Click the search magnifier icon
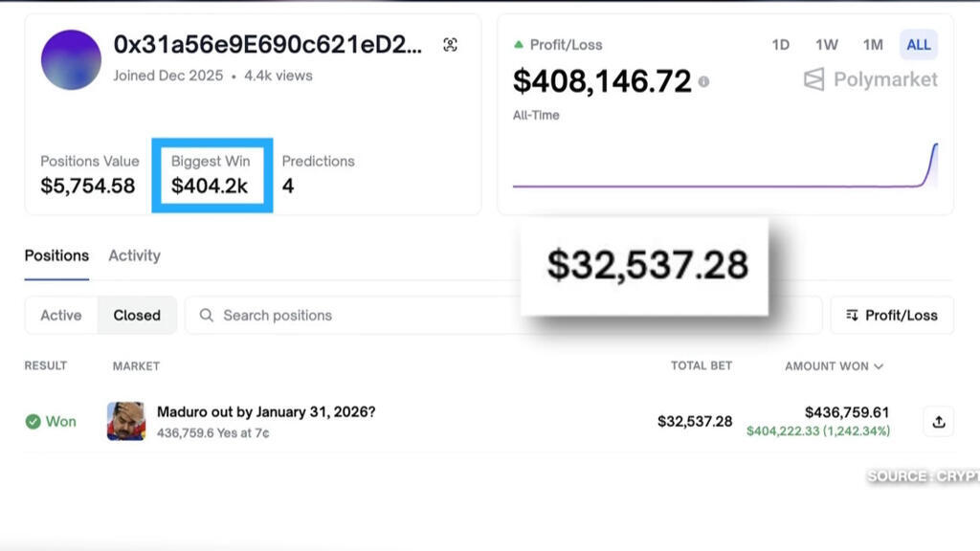 coord(206,315)
